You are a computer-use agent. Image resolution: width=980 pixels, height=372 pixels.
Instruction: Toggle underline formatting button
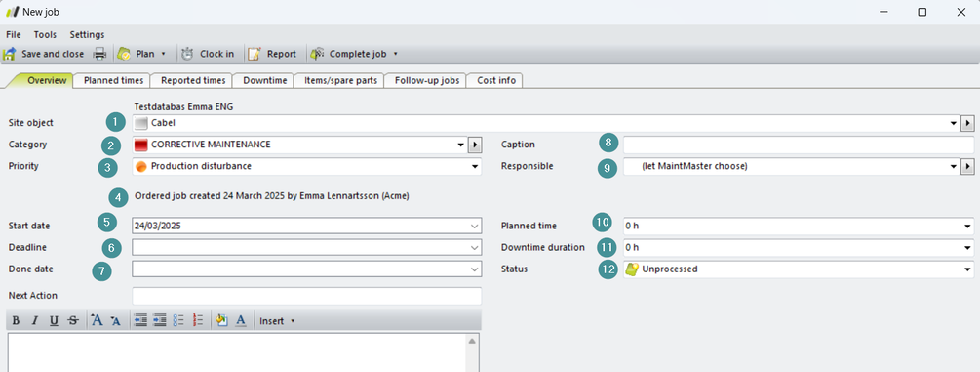(54, 320)
